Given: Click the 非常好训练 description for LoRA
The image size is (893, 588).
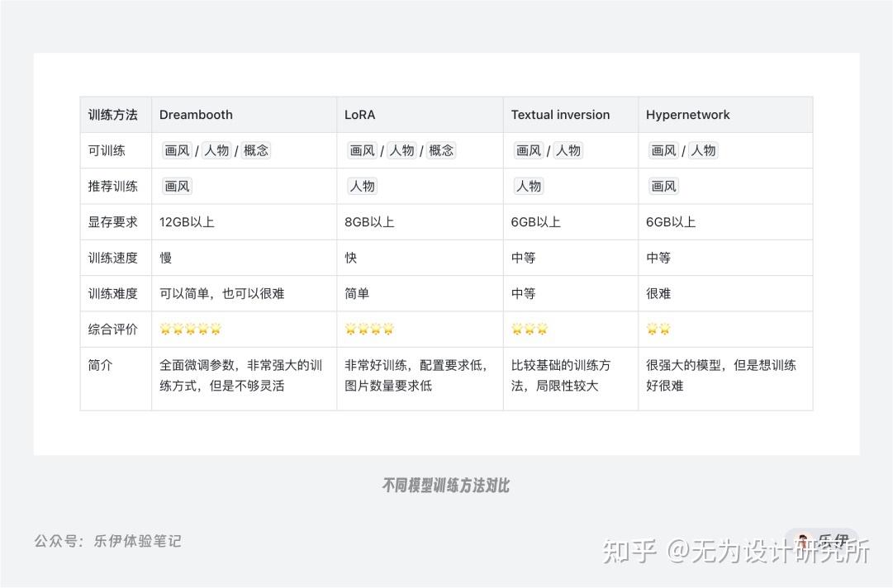Looking at the screenshot, I should pos(416,376).
